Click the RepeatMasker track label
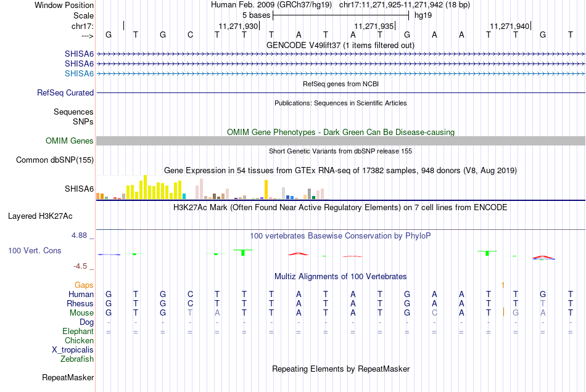Screen dimensions: 586x392 pos(68,377)
